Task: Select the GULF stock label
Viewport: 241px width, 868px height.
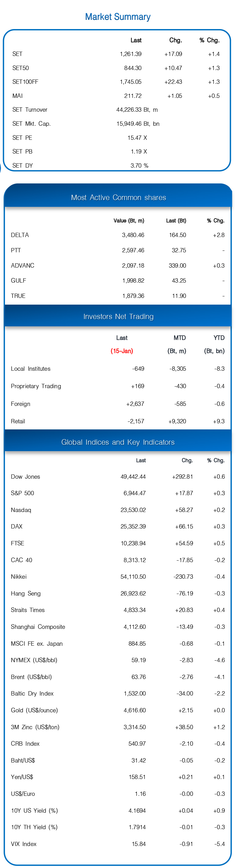Action: coord(19,280)
